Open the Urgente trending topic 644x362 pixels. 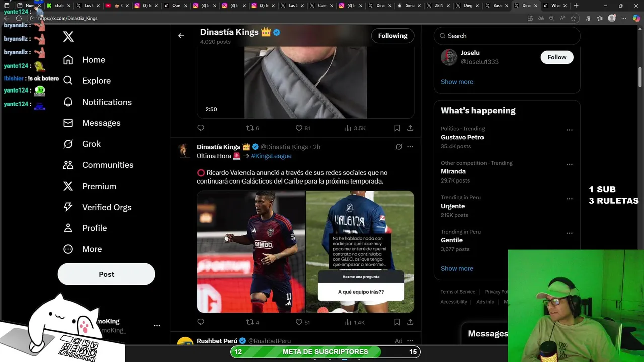(x=453, y=206)
